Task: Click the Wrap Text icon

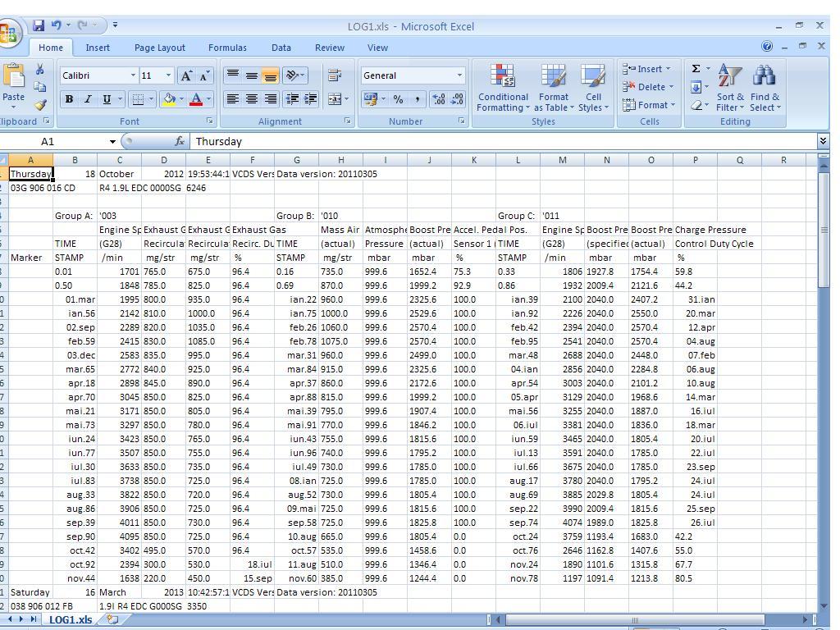Action: coord(335,75)
